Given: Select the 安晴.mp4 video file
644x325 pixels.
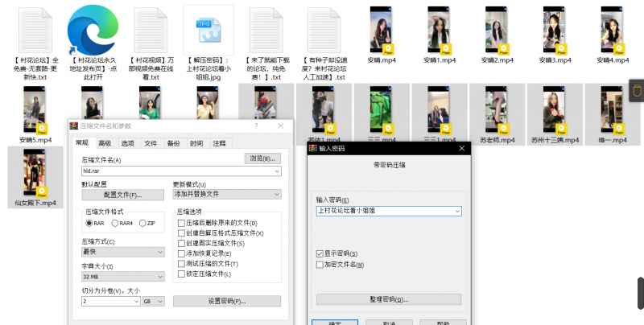Looking at the screenshot, I should point(382,31).
